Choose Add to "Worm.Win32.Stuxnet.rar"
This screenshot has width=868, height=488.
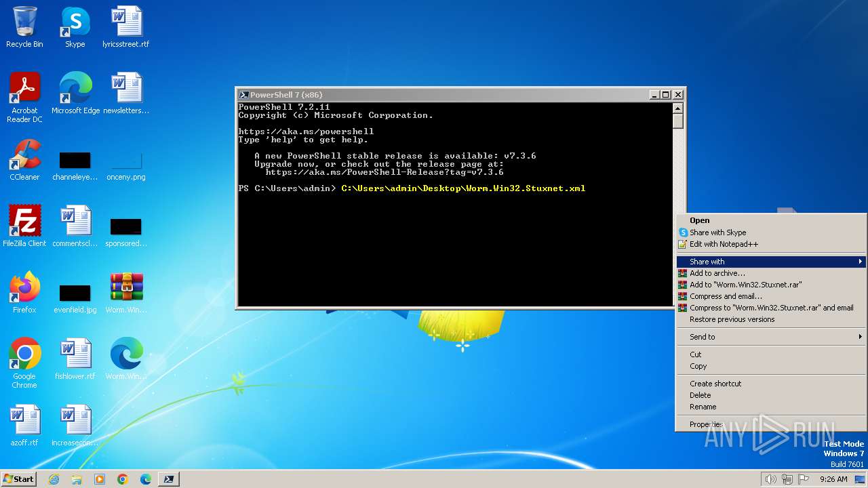tap(771, 285)
